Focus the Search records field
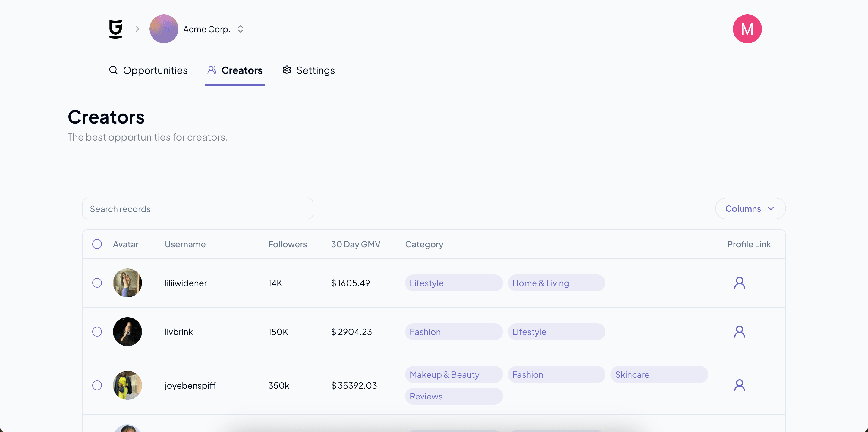 pyautogui.click(x=197, y=209)
